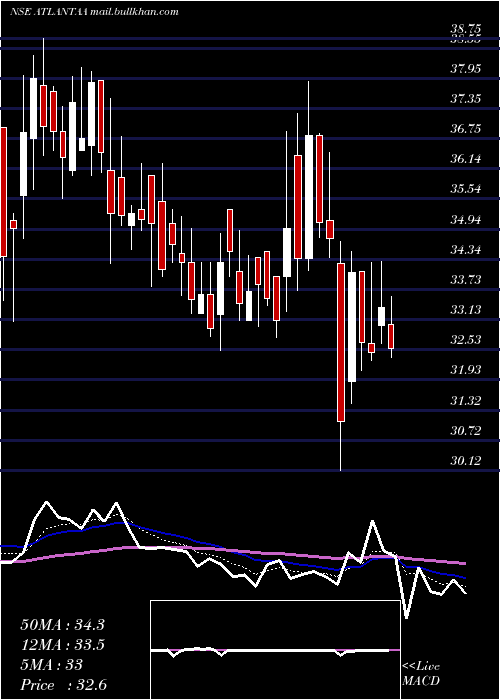Click the Price : 32.6 value
The width and height of the screenshot is (500, 700).
point(63,685)
